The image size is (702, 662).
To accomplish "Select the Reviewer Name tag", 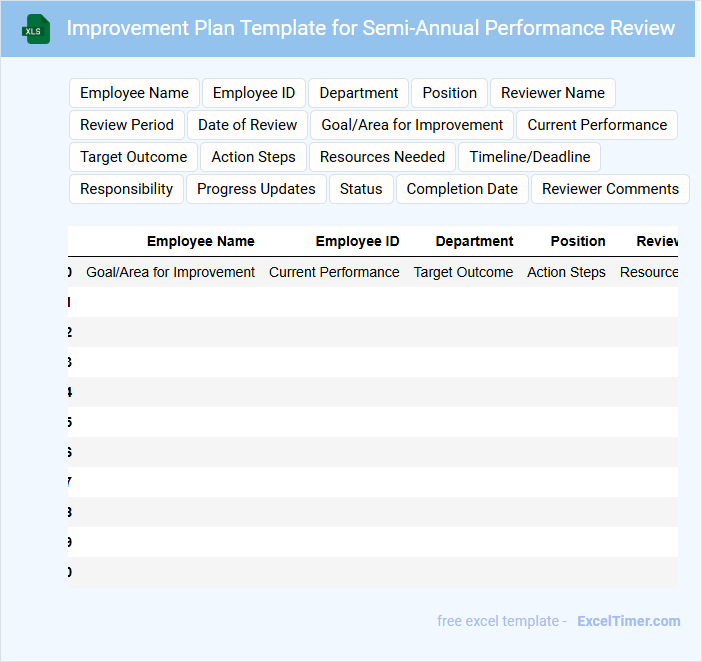I will pyautogui.click(x=552, y=93).
